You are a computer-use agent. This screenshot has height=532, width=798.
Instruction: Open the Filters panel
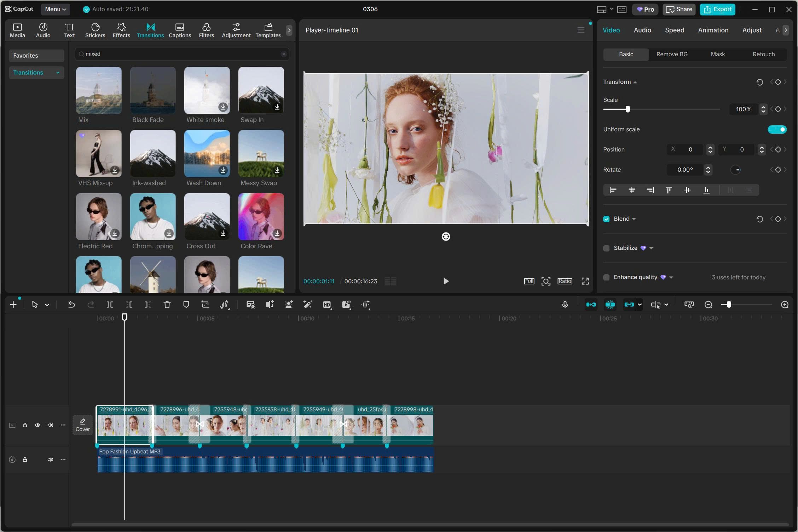[x=206, y=30]
